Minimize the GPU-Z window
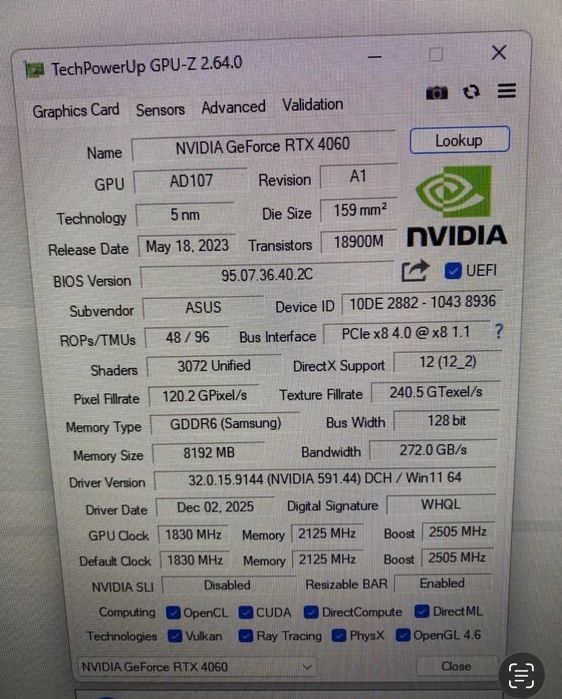 tap(375, 57)
